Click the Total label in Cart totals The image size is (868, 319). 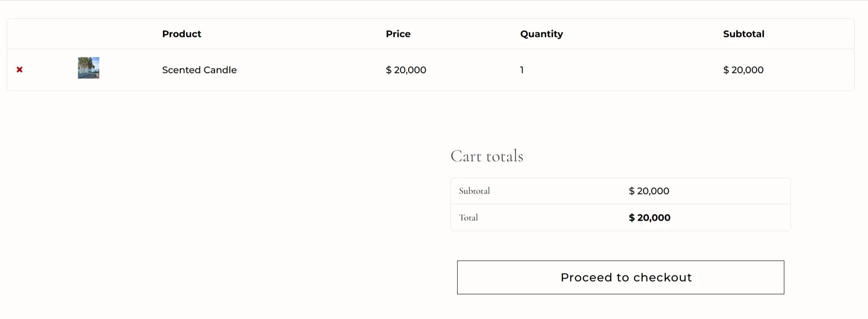coord(468,218)
